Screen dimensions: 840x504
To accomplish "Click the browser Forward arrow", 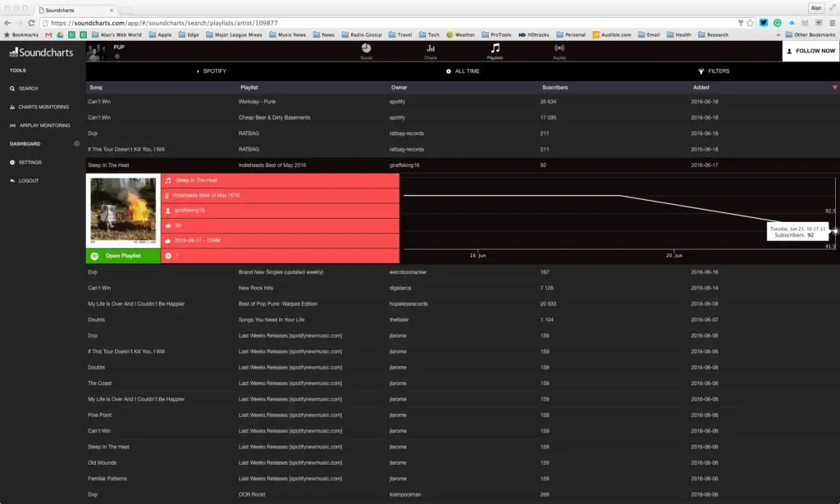I will pyautogui.click(x=20, y=23).
